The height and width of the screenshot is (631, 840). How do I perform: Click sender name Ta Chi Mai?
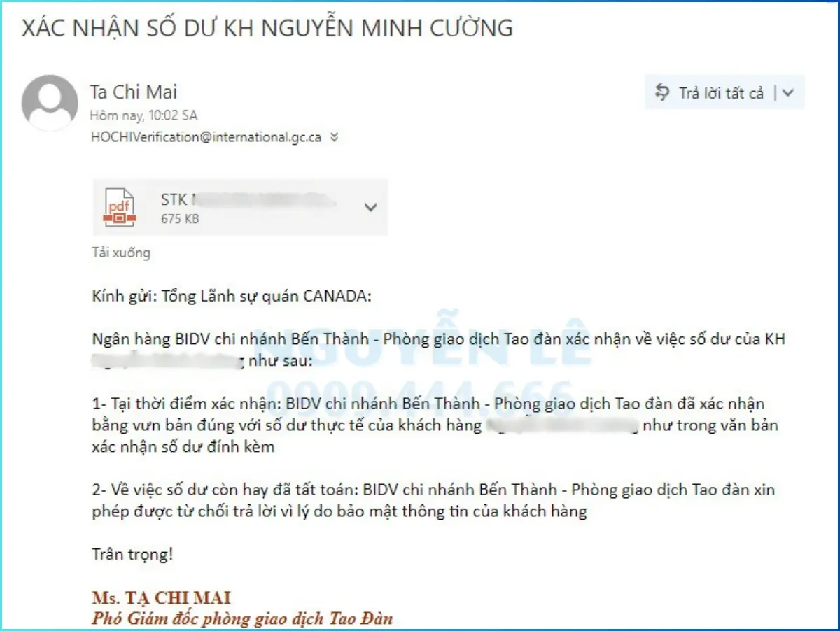(x=134, y=92)
